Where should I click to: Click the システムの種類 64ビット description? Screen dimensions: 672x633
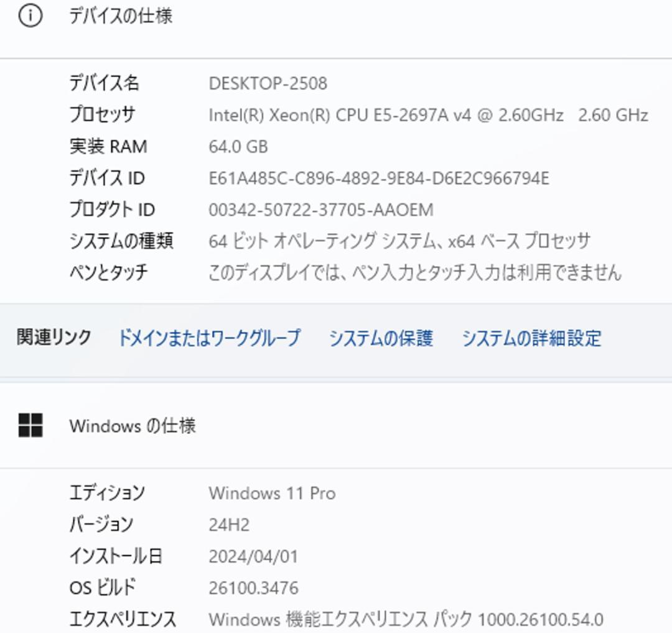[398, 241]
